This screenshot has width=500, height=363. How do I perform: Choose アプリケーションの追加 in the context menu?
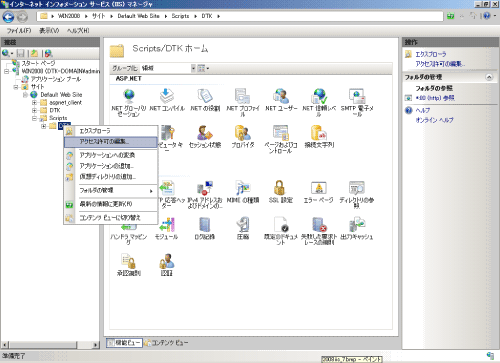(111, 166)
